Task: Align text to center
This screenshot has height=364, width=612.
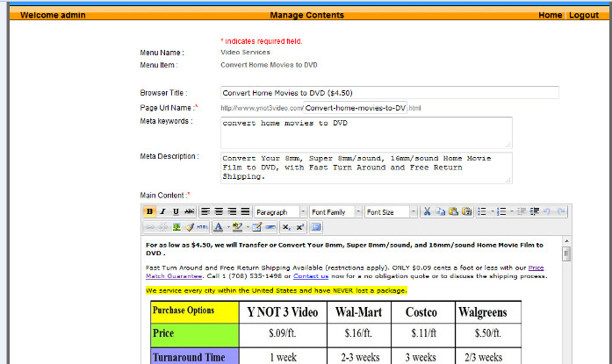Action: [218, 211]
